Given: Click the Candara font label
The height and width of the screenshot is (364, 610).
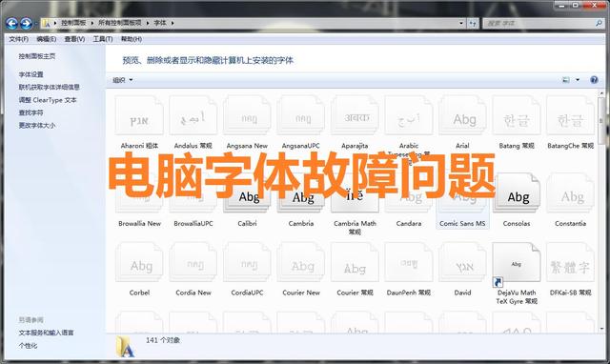Looking at the screenshot, I should point(409,224).
